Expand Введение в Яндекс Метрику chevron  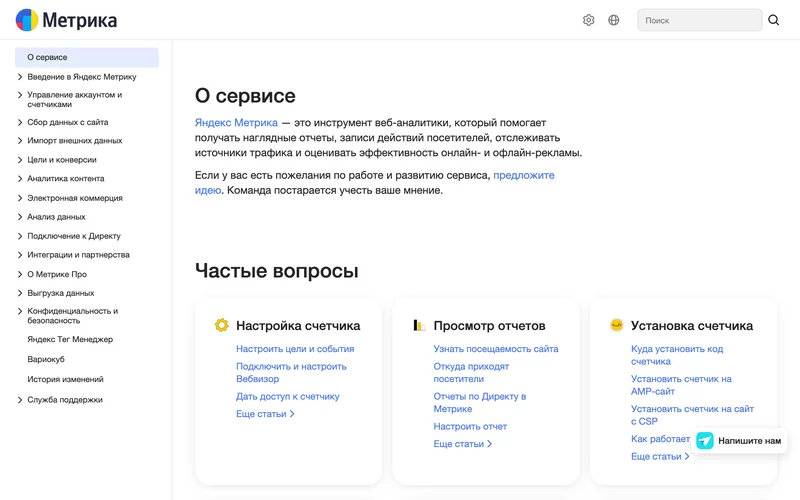pyautogui.click(x=20, y=77)
